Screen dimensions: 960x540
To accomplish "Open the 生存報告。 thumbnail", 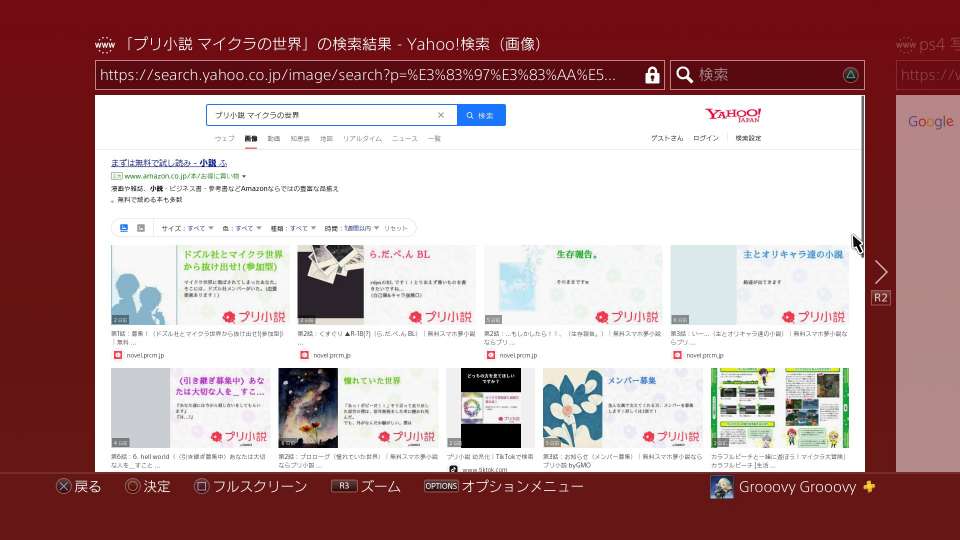I will click(x=573, y=285).
